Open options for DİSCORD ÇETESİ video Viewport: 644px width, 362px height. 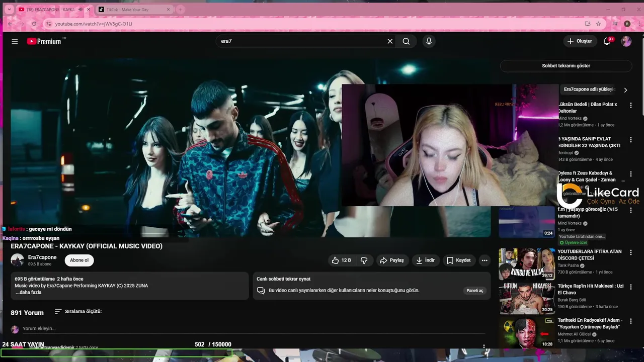pyautogui.click(x=631, y=252)
